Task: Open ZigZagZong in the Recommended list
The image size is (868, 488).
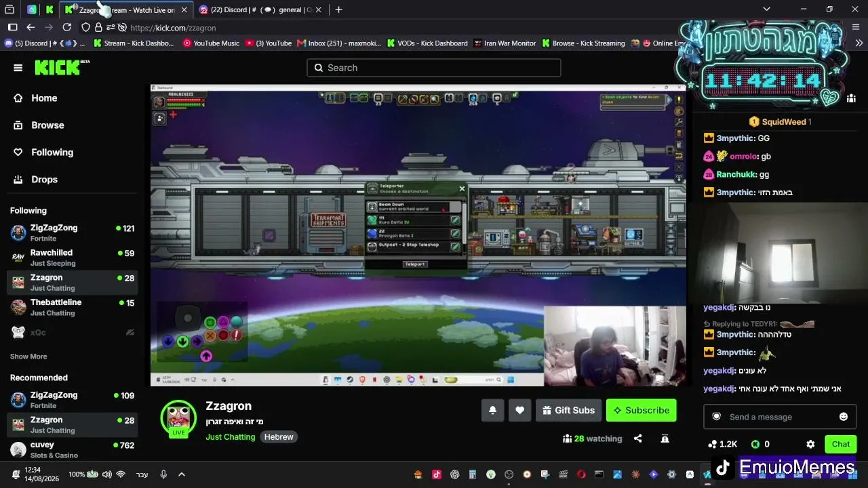Action: (72, 400)
